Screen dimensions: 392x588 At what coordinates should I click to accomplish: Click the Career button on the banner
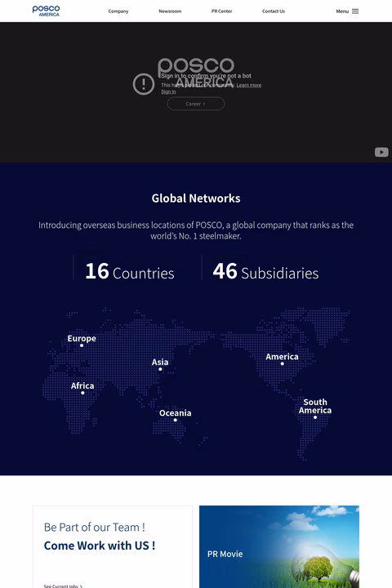pos(196,104)
